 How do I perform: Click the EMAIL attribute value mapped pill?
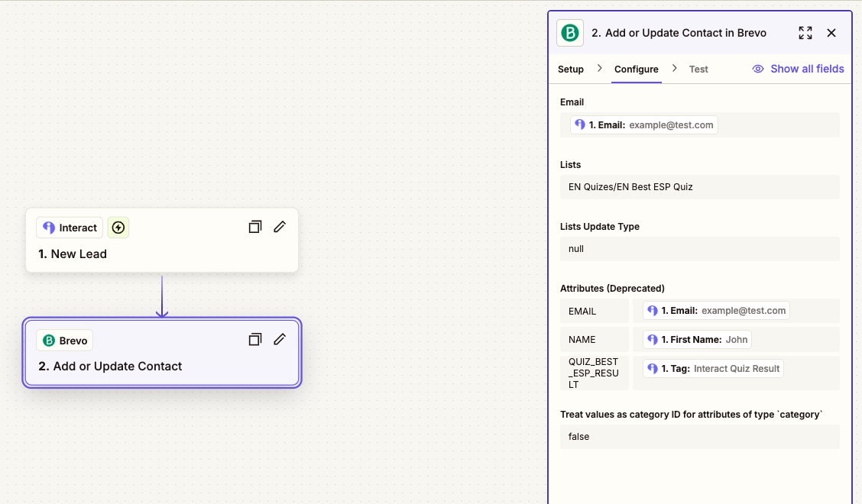pos(716,311)
